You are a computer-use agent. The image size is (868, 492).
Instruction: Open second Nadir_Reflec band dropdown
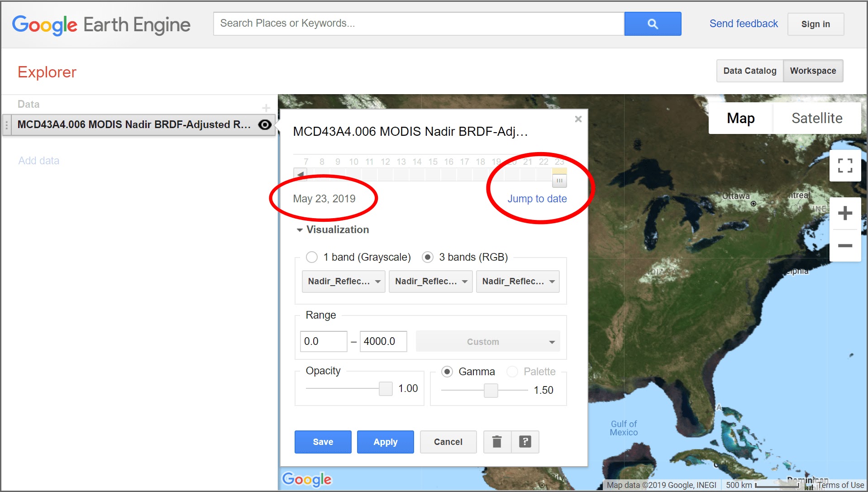(431, 282)
